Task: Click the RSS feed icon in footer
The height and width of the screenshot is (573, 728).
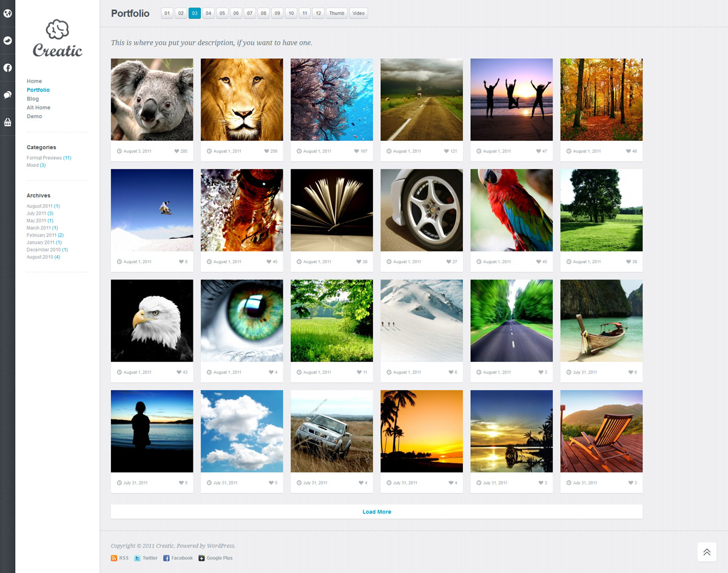Action: pyautogui.click(x=114, y=558)
